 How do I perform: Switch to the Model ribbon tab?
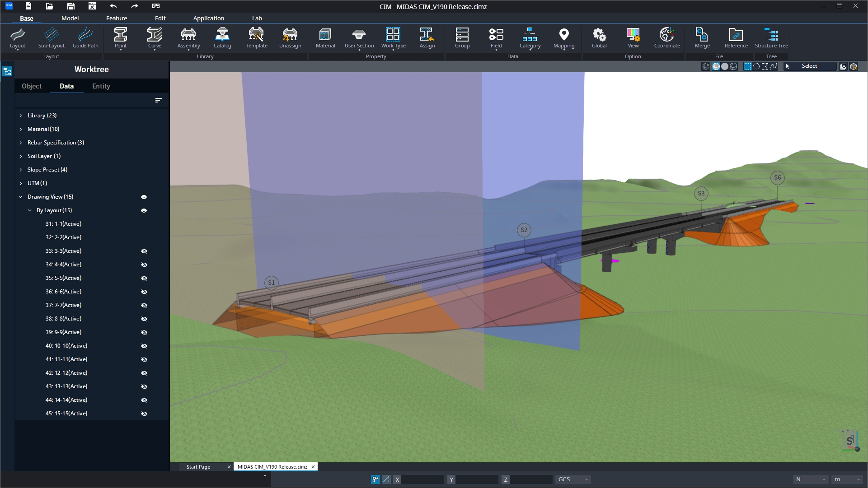click(x=70, y=18)
